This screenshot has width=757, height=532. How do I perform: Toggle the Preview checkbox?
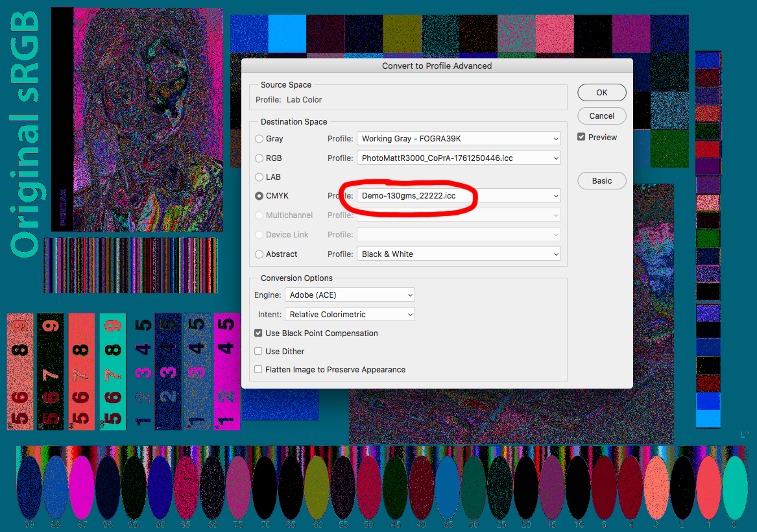(x=581, y=137)
